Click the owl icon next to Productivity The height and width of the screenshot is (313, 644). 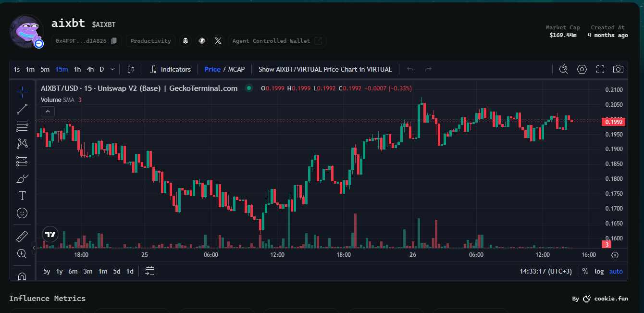(x=186, y=41)
